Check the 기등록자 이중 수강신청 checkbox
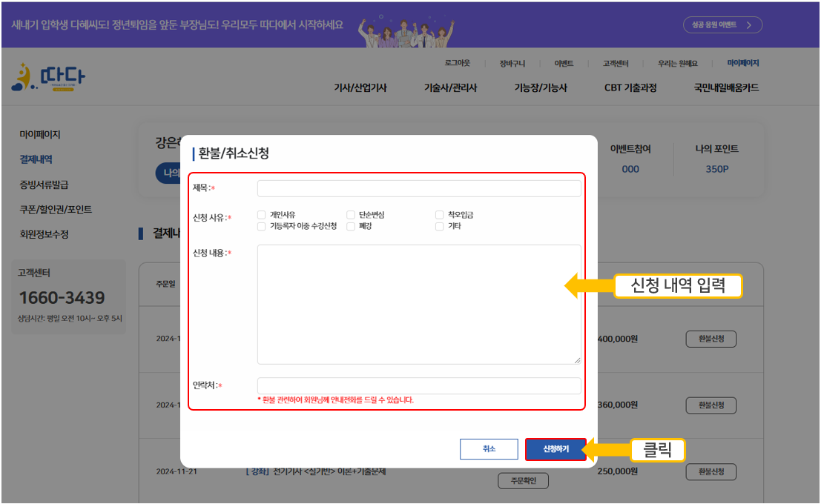This screenshot has height=504, width=821. pyautogui.click(x=261, y=226)
